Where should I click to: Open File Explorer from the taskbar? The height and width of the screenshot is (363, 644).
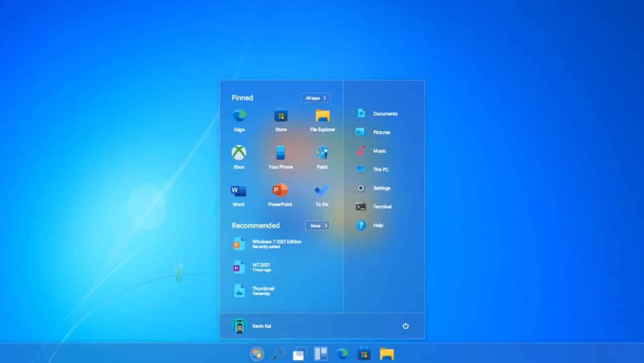(x=386, y=353)
